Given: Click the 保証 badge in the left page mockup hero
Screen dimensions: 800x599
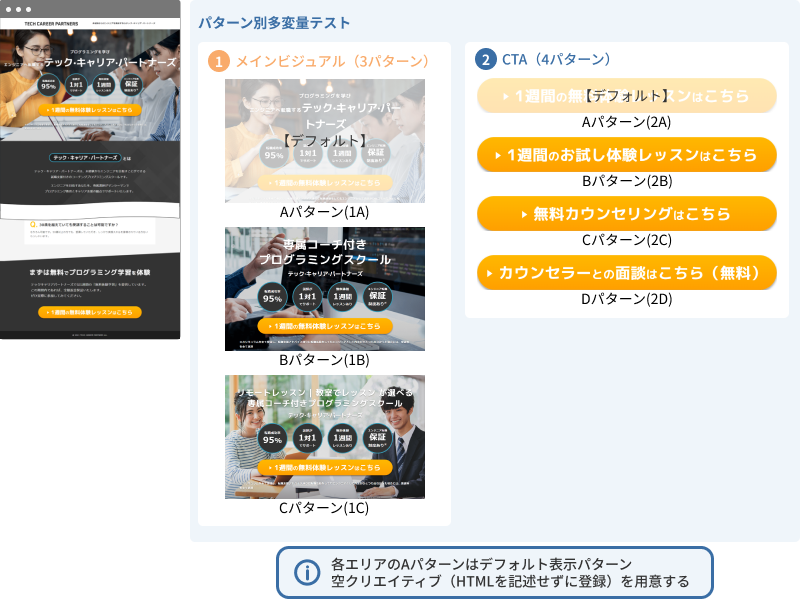Looking at the screenshot, I should click(131, 85).
